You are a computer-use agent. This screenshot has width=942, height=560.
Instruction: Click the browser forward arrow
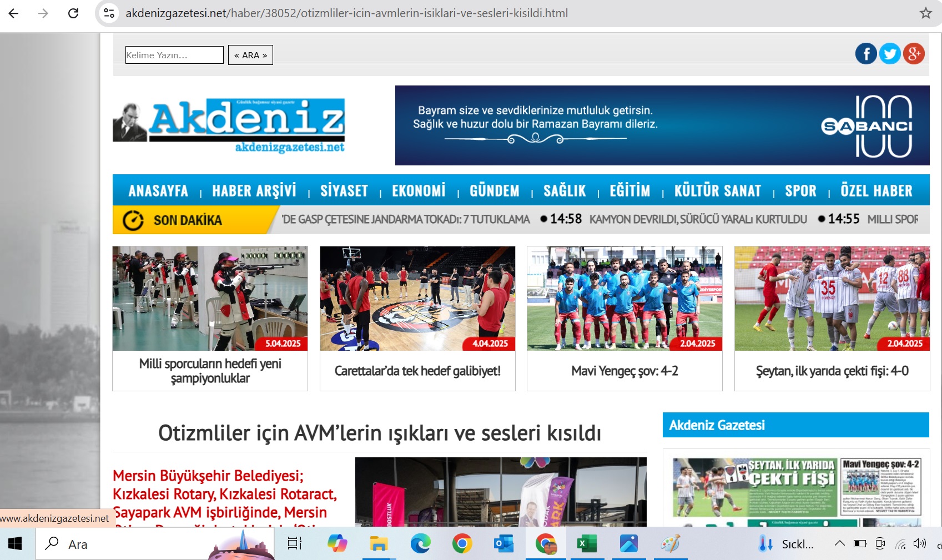coord(43,13)
